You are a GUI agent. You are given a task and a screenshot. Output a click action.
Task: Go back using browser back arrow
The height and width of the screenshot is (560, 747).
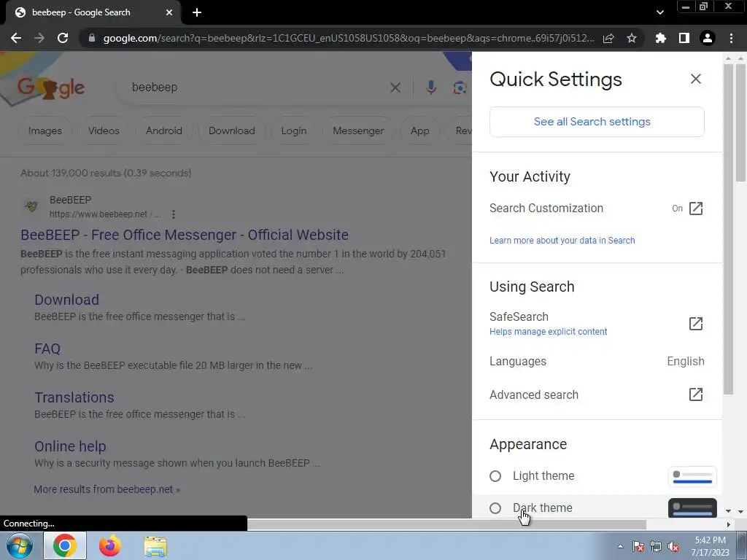click(x=16, y=38)
